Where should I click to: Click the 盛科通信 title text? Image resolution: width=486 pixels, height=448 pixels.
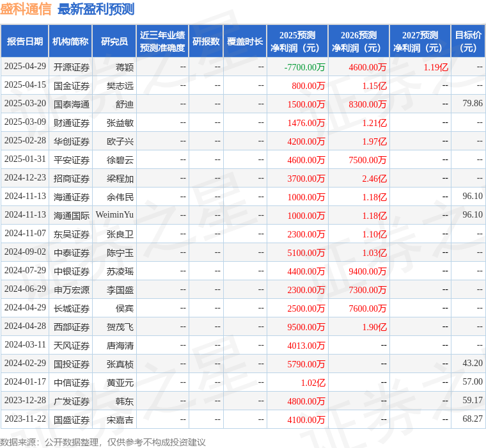point(26,9)
